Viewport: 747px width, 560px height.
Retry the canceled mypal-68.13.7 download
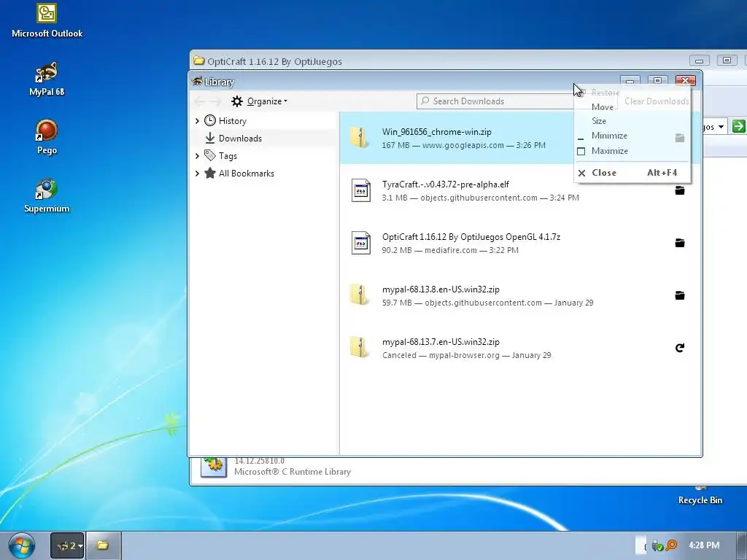680,348
